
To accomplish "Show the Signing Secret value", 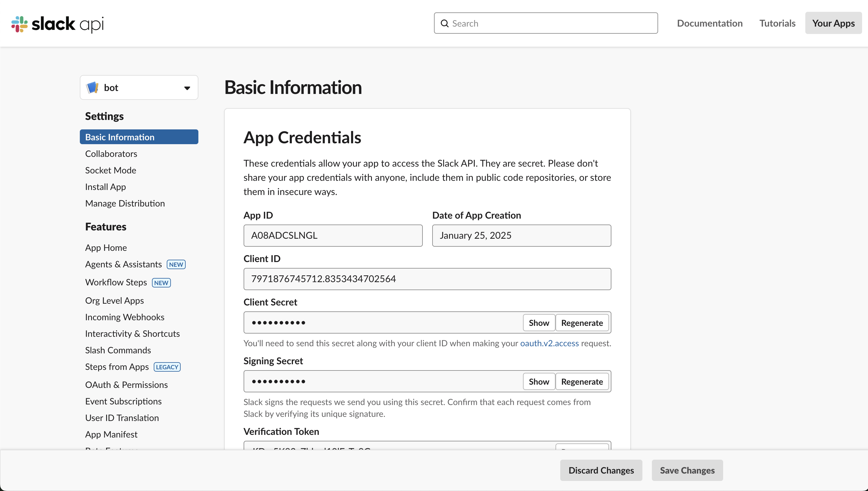I will [539, 381].
